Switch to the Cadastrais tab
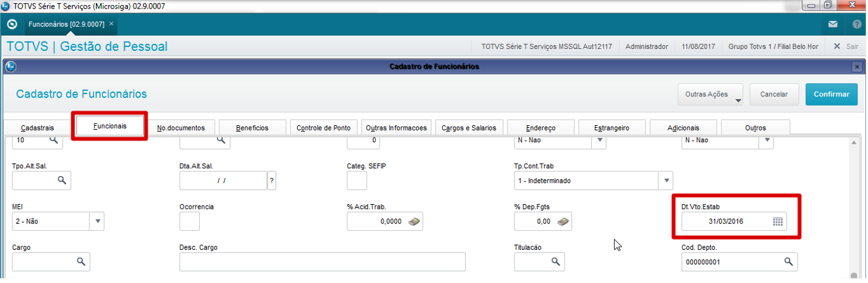Viewport: 868px width, 283px height. [37, 128]
